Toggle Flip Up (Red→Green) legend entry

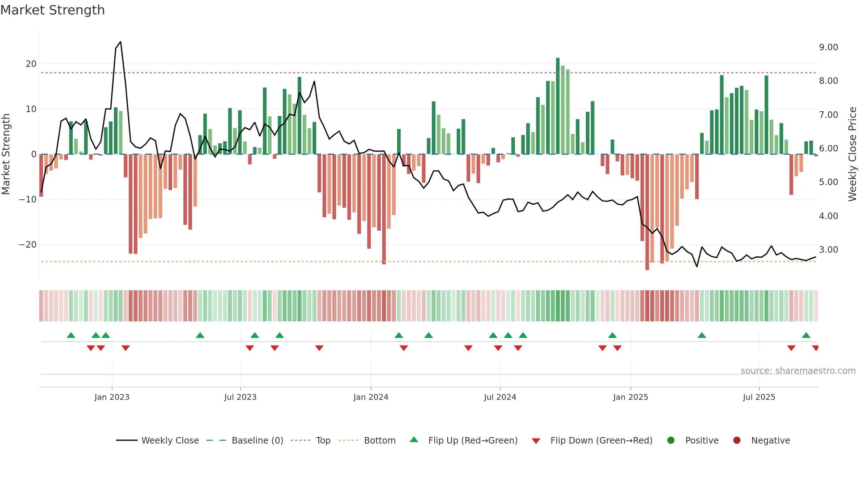[x=464, y=440]
